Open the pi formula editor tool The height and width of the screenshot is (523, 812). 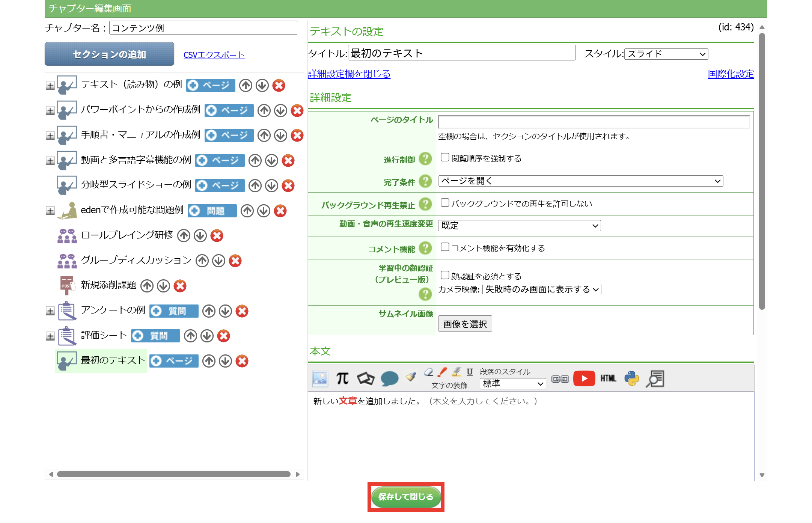(x=342, y=378)
